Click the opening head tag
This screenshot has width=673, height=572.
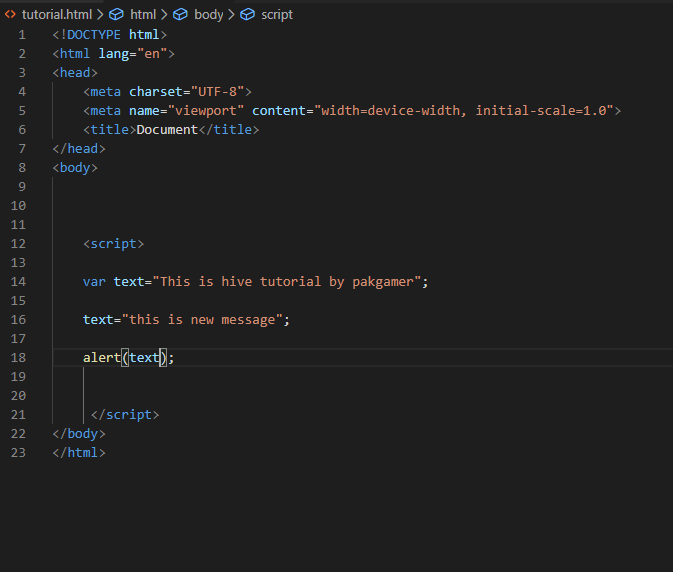pyautogui.click(x=75, y=73)
